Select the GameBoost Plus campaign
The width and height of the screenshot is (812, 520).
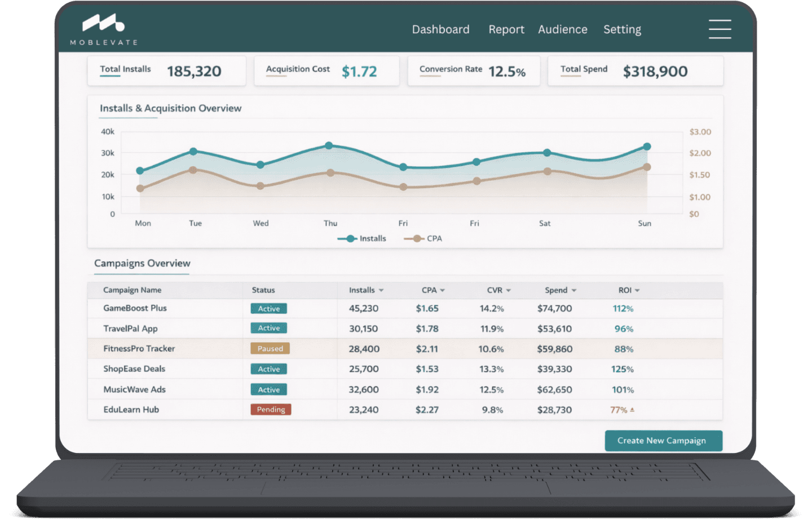(x=135, y=308)
